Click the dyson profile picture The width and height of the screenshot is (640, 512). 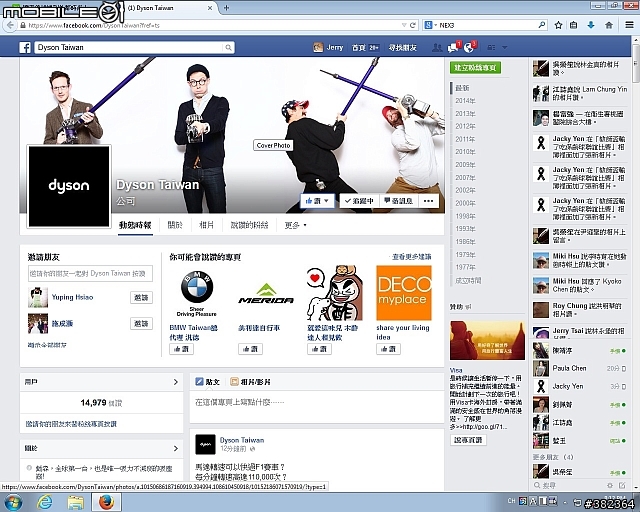click(69, 186)
